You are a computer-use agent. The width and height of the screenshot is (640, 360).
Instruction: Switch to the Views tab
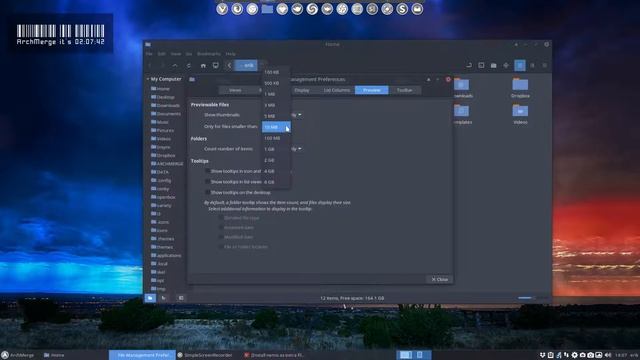coord(235,90)
